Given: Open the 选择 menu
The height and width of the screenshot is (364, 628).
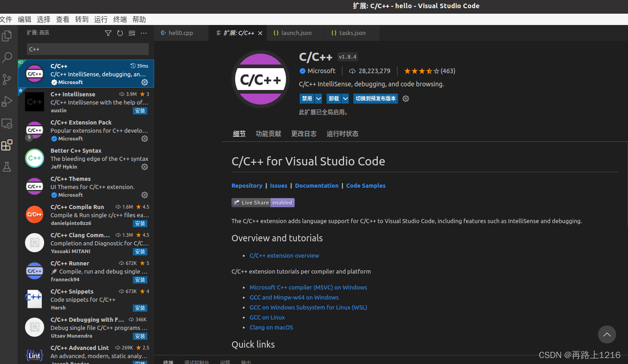Looking at the screenshot, I should coord(44,20).
